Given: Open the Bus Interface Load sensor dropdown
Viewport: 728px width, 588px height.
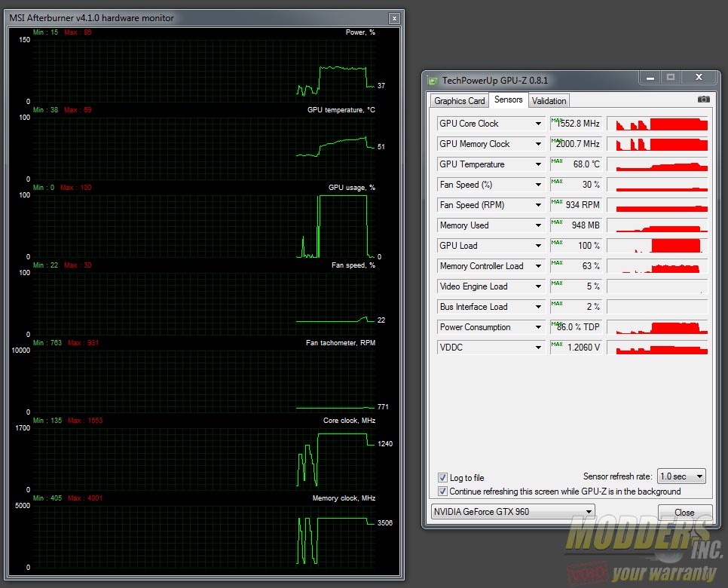Looking at the screenshot, I should 537,307.
